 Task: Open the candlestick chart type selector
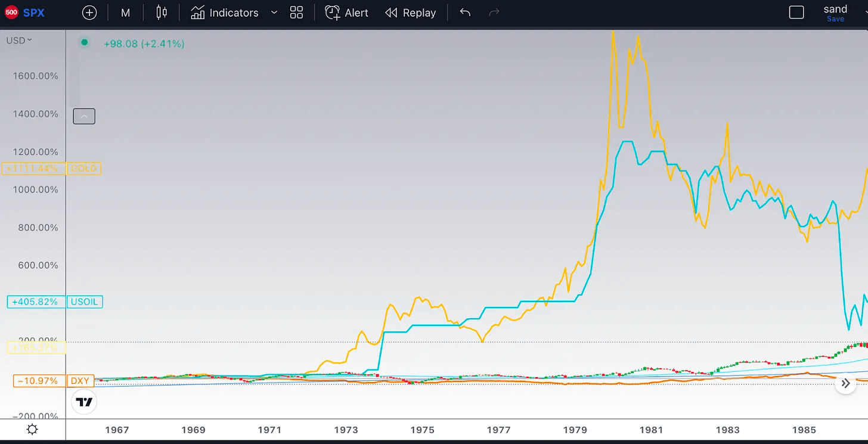tap(161, 13)
